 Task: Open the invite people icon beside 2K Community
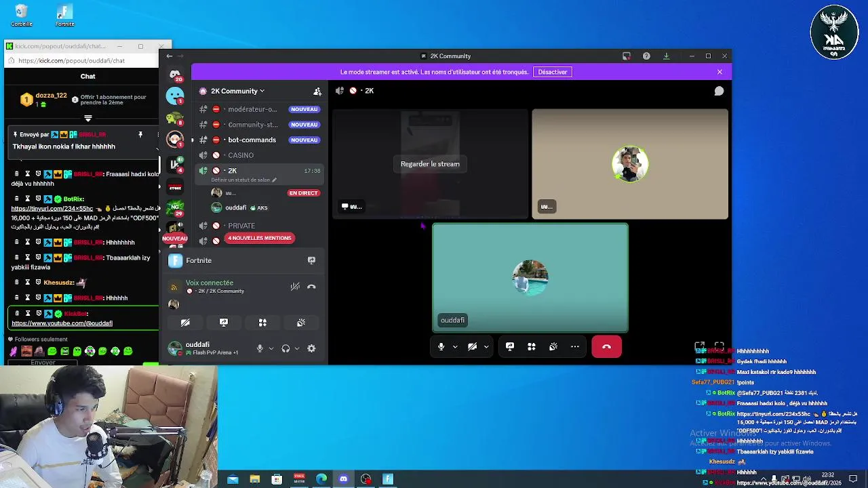click(x=317, y=91)
